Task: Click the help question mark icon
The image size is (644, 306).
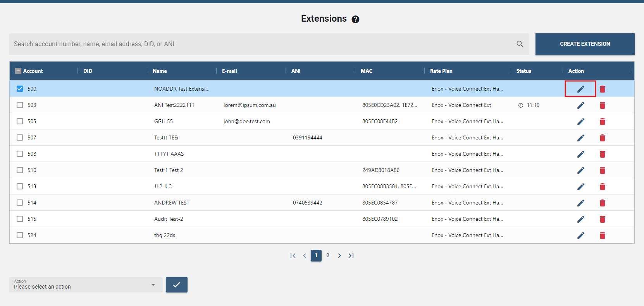Action: coord(355,19)
